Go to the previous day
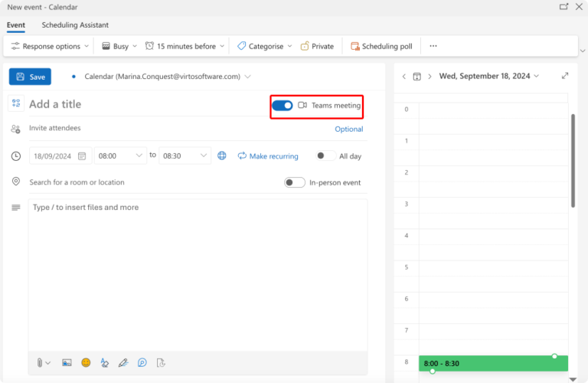 tap(404, 77)
